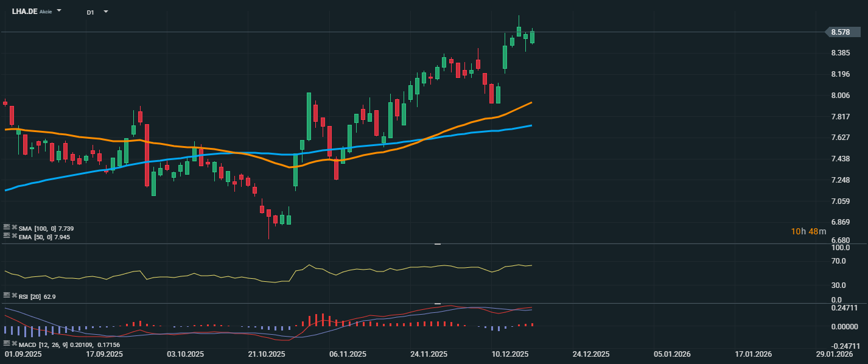
Task: Click the orange EMA 50 line
Action: [243, 155]
